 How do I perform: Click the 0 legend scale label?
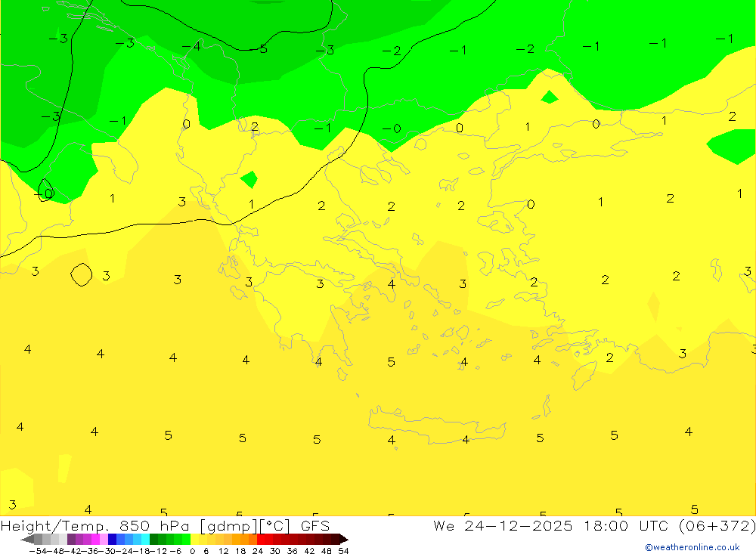click(x=193, y=551)
